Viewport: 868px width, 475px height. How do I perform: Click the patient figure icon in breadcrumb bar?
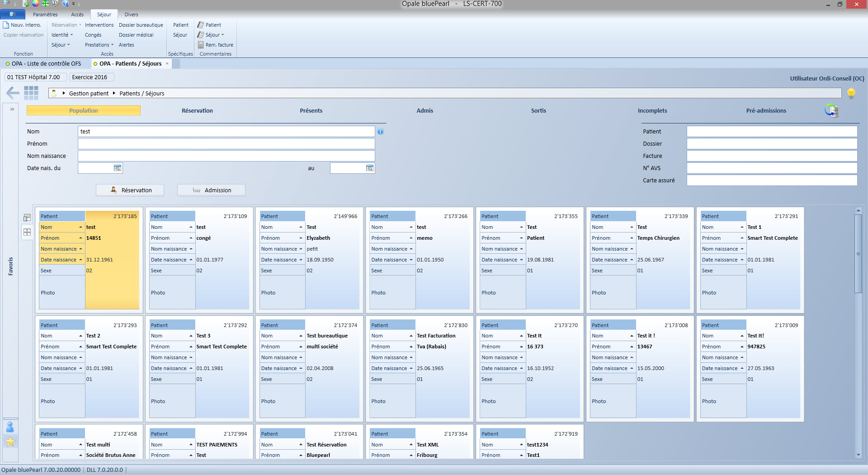(54, 93)
